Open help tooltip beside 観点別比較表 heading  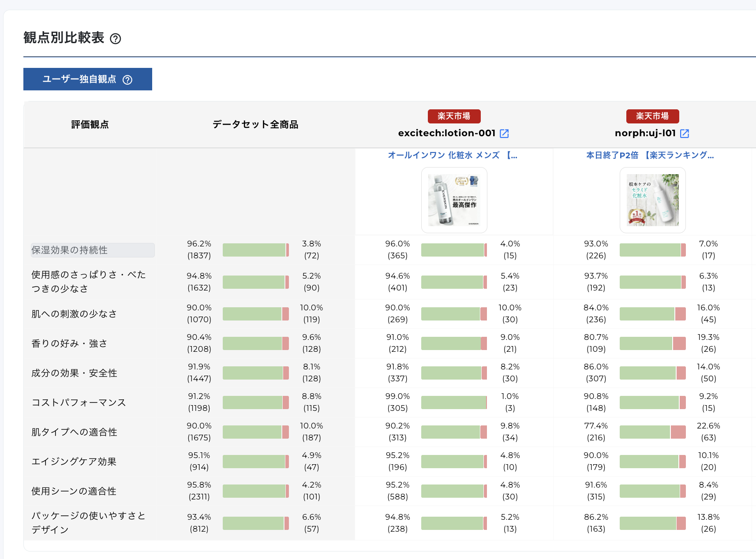(x=116, y=39)
